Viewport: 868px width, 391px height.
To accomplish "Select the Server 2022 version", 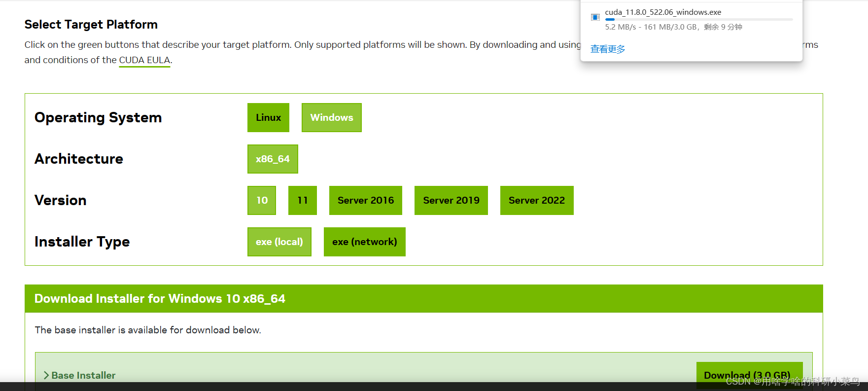I will [537, 200].
